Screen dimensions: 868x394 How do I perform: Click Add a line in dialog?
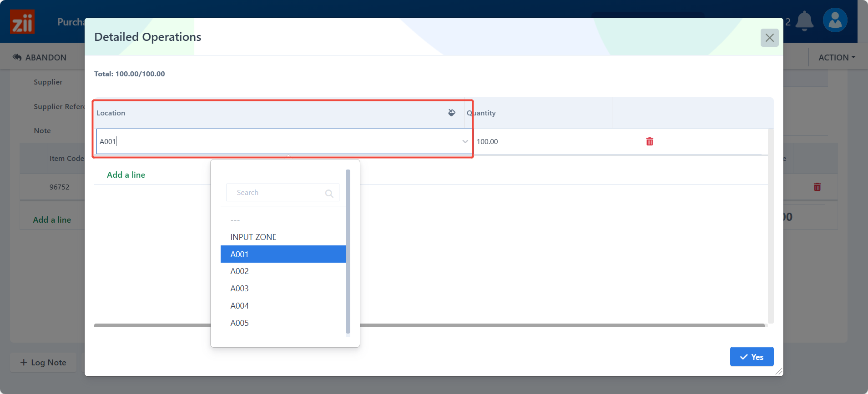(x=126, y=175)
